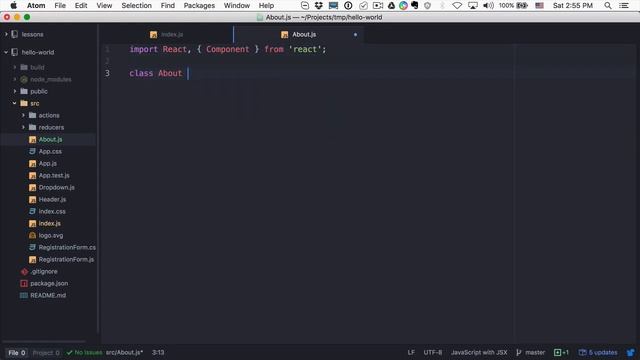Switch to the About.js tab
The image size is (640, 360).
coord(299,35)
